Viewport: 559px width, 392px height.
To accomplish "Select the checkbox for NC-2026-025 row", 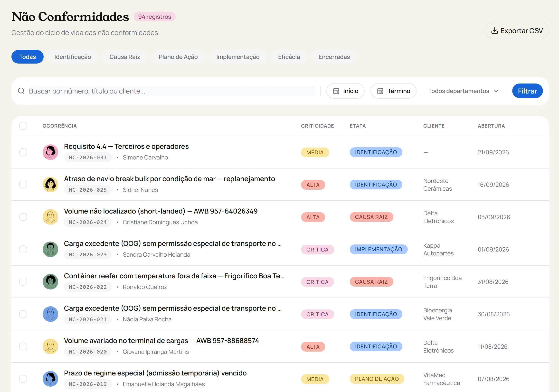I will [23, 185].
